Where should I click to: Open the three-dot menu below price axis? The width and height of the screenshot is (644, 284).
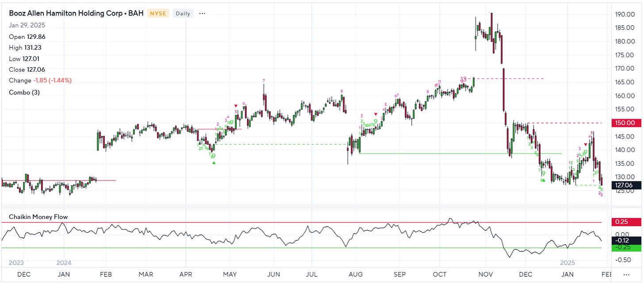tap(626, 274)
